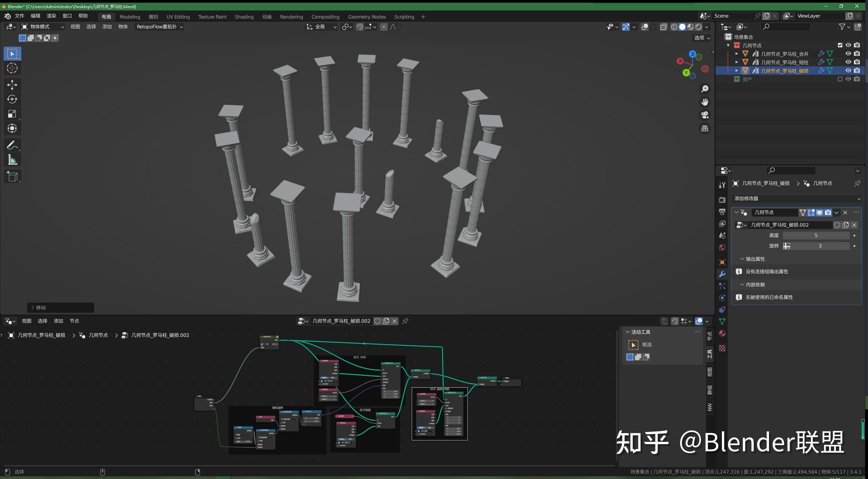Expand 几何节点_罗马柱_合并 in outliner
Screen dimensions: 868x479
(x=737, y=54)
